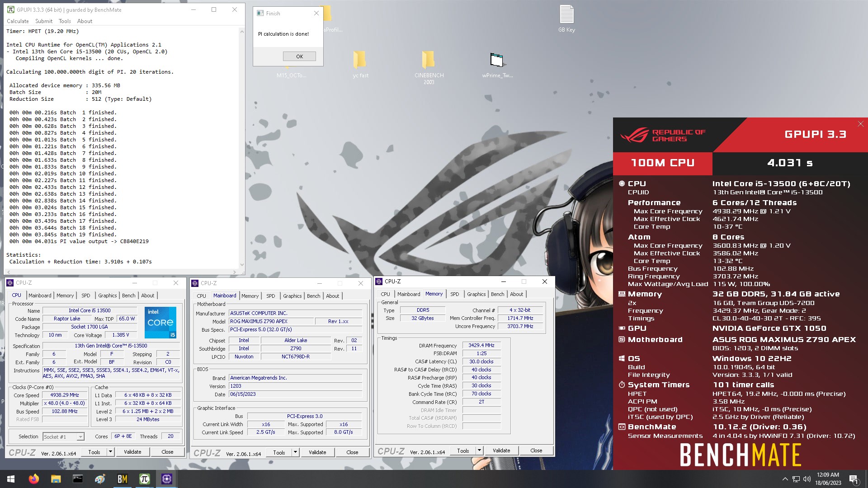This screenshot has height=488, width=868.
Task: Switch to BenchMate on the taskbar
Action: point(122,479)
